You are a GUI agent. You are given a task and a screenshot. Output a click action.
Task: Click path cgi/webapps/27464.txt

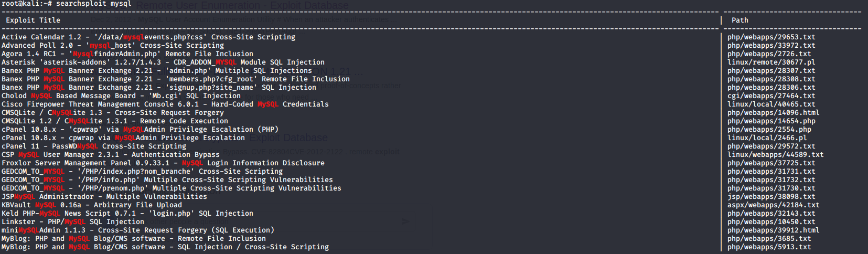771,96
